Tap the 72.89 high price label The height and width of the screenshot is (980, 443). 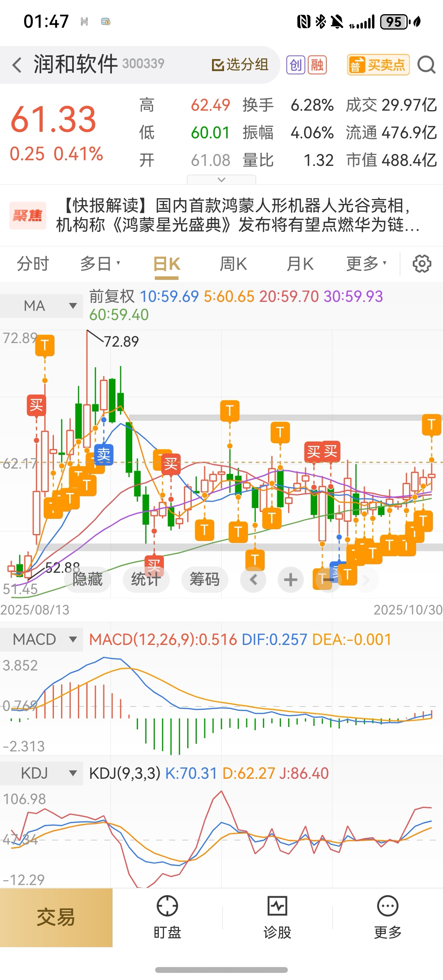(x=121, y=342)
